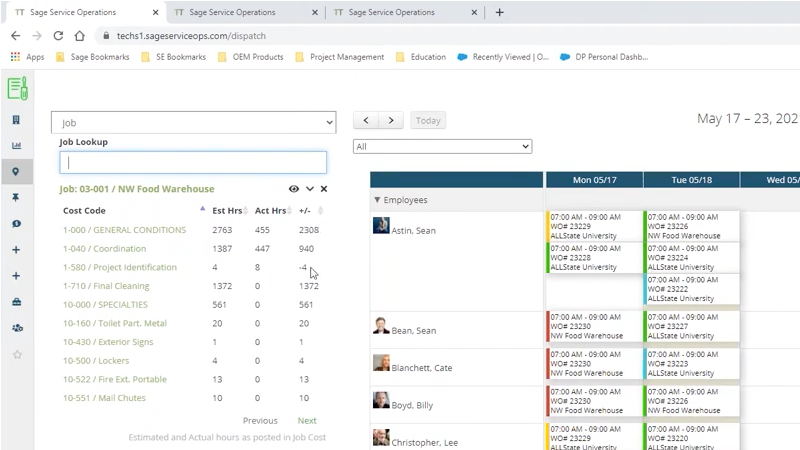Click Astin, Sean's employee photo

pyautogui.click(x=381, y=225)
